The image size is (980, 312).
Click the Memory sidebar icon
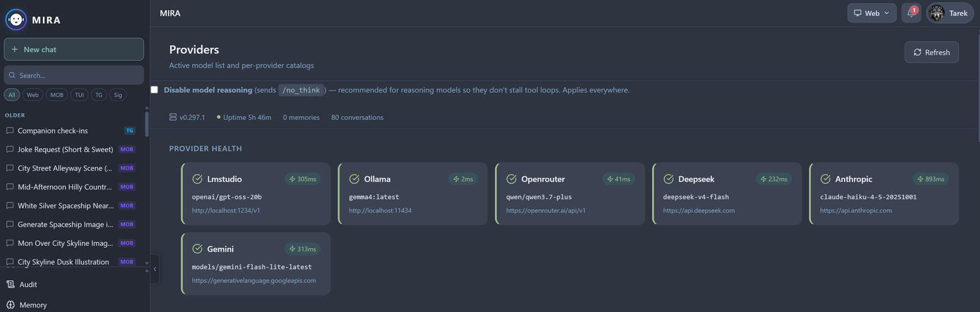point(10,305)
